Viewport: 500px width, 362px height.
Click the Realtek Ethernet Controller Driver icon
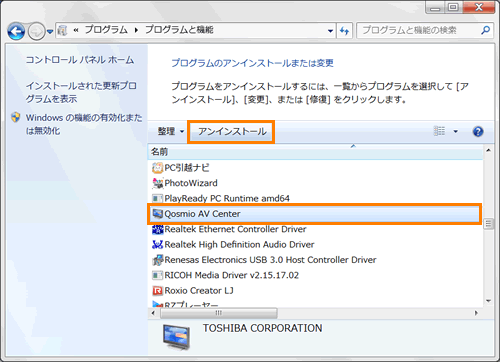[x=157, y=229]
